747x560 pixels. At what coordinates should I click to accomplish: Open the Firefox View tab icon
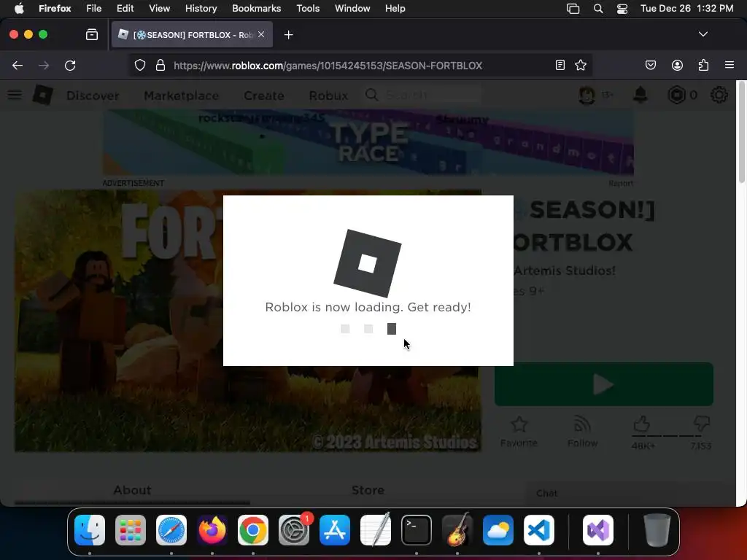pyautogui.click(x=91, y=34)
